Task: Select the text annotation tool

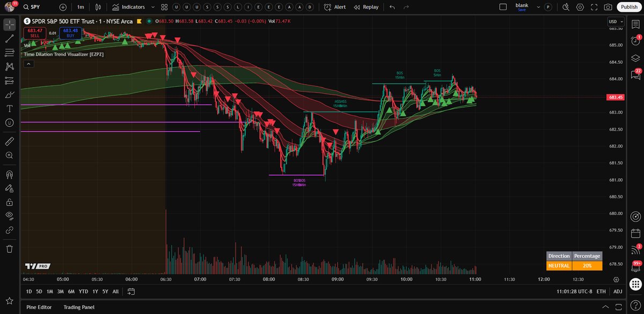Action: tap(9, 108)
